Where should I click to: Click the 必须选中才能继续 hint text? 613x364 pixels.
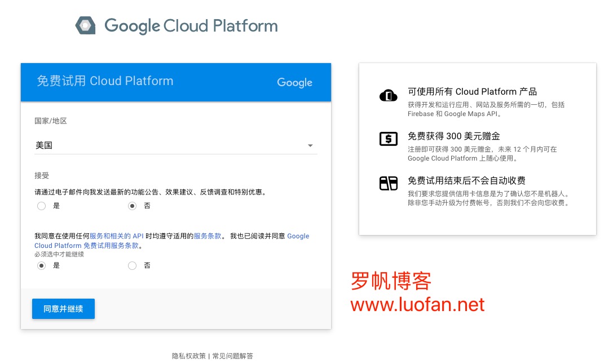59,254
